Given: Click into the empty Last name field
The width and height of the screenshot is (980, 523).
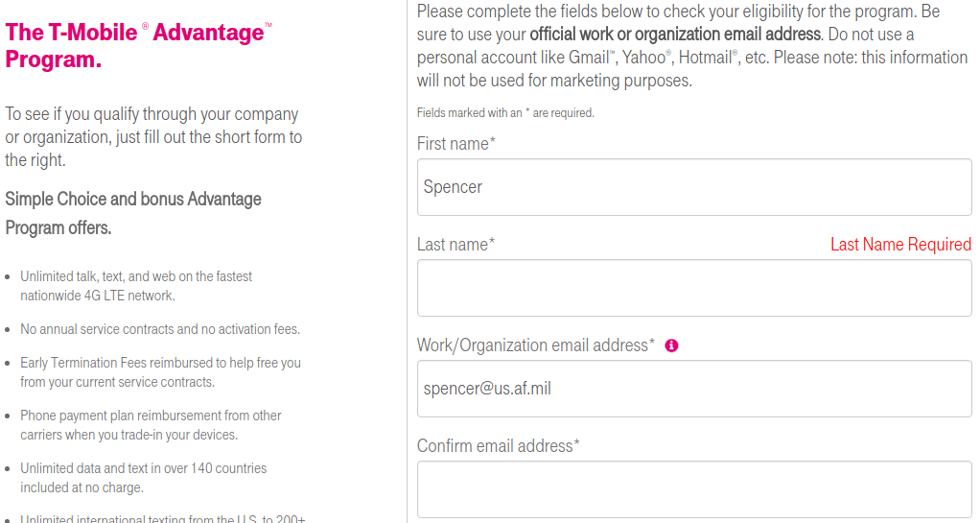Looking at the screenshot, I should point(694,288).
